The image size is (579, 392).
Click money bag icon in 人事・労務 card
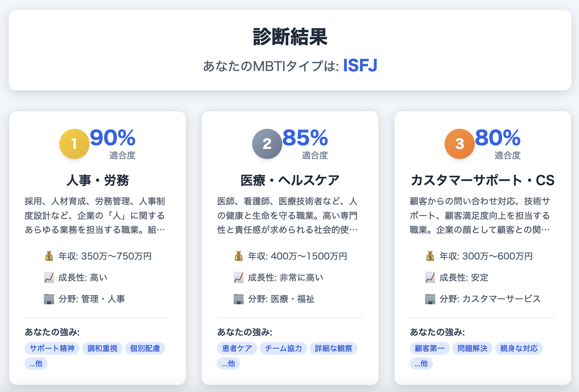tap(49, 256)
